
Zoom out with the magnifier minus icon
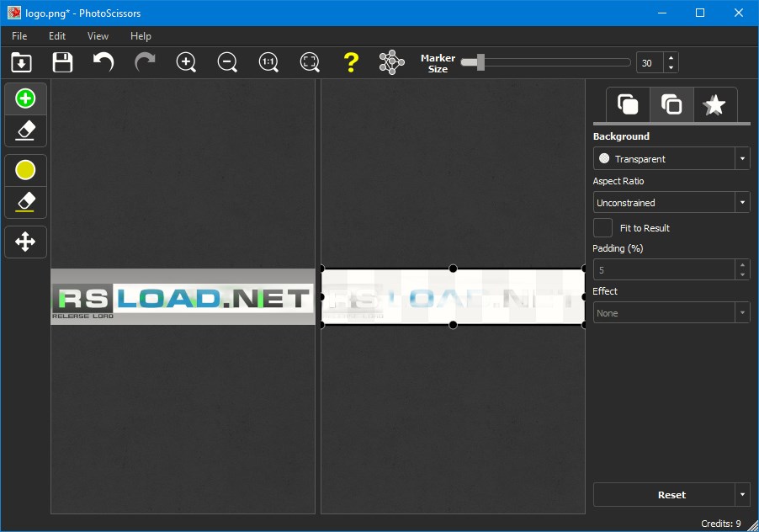pyautogui.click(x=227, y=62)
